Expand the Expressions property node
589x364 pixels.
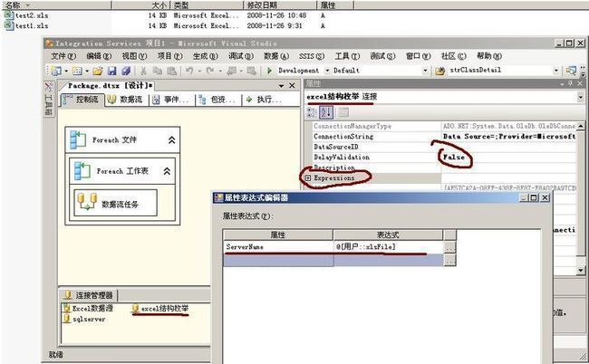(308, 177)
